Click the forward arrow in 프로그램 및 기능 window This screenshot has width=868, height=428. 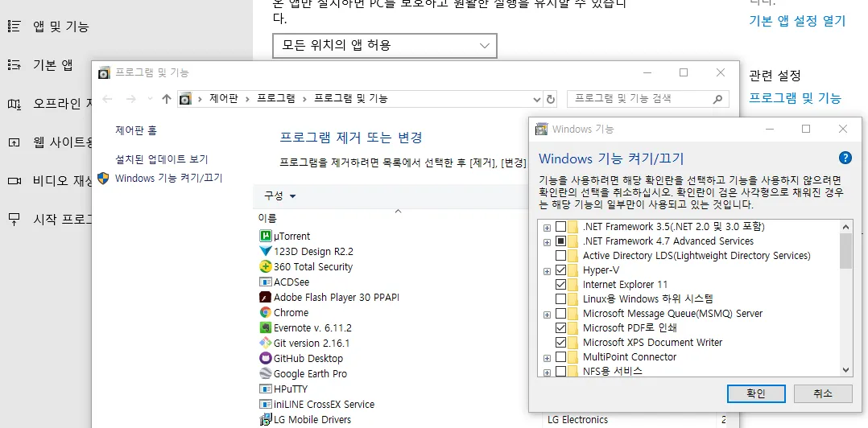click(x=131, y=99)
